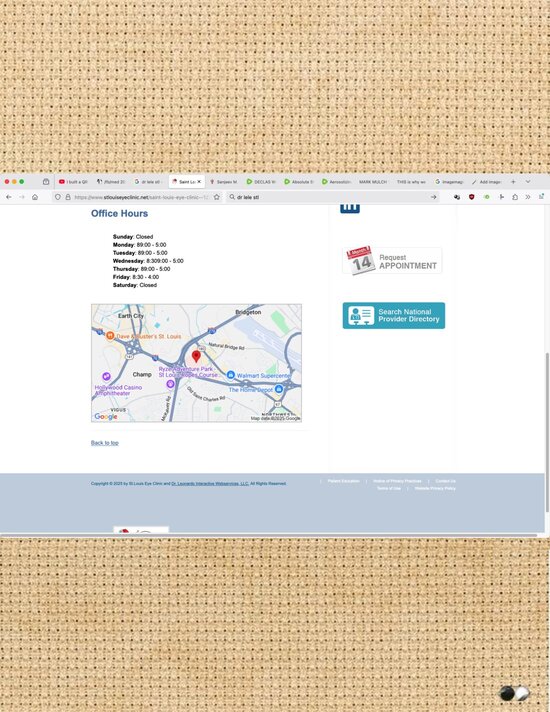The height and width of the screenshot is (712, 550).
Task: Click the Request Appointment button
Action: click(x=392, y=261)
